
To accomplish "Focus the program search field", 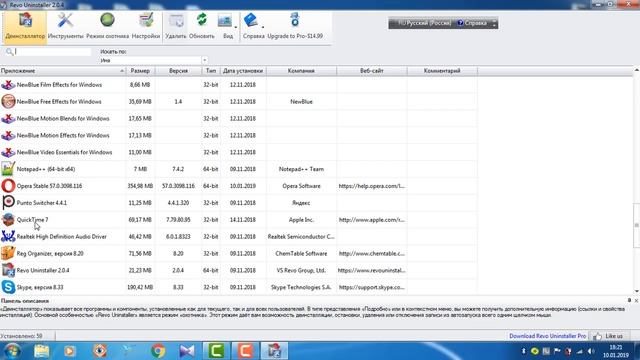I will click(52, 52).
